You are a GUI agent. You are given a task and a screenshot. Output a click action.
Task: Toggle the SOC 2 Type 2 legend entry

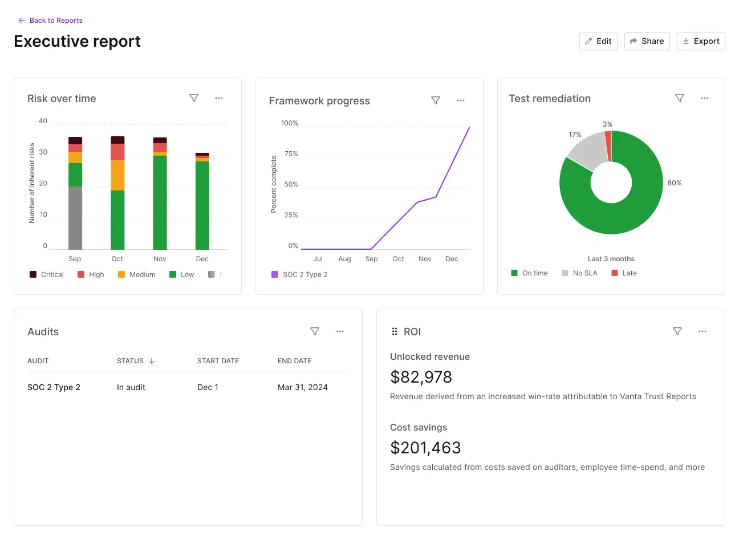(299, 274)
